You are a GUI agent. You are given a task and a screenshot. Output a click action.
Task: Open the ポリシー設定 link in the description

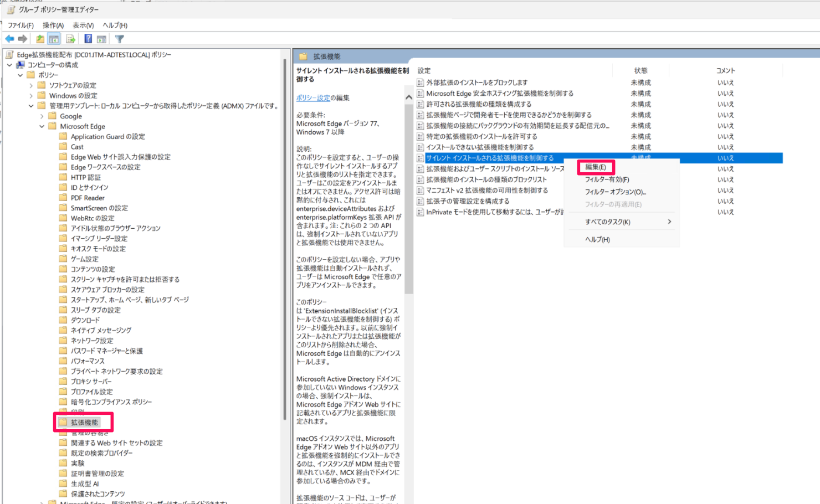[x=313, y=98]
